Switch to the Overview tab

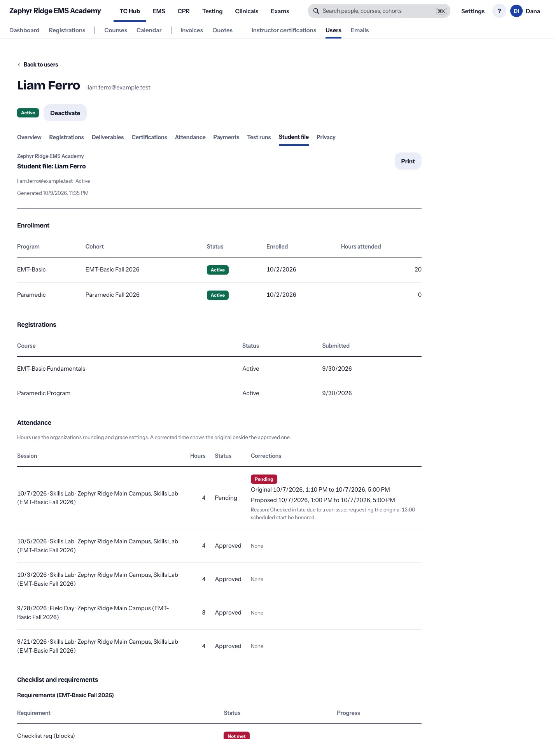coord(29,137)
